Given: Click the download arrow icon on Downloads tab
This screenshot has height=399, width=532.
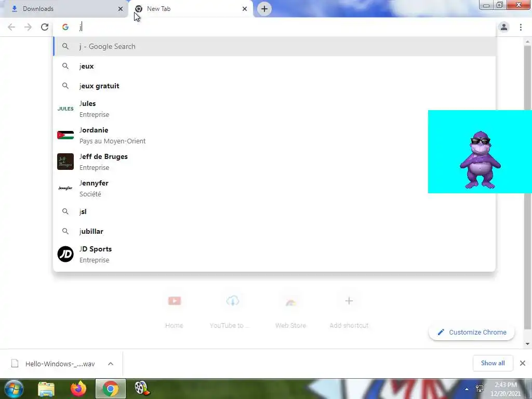Looking at the screenshot, I should (14, 9).
